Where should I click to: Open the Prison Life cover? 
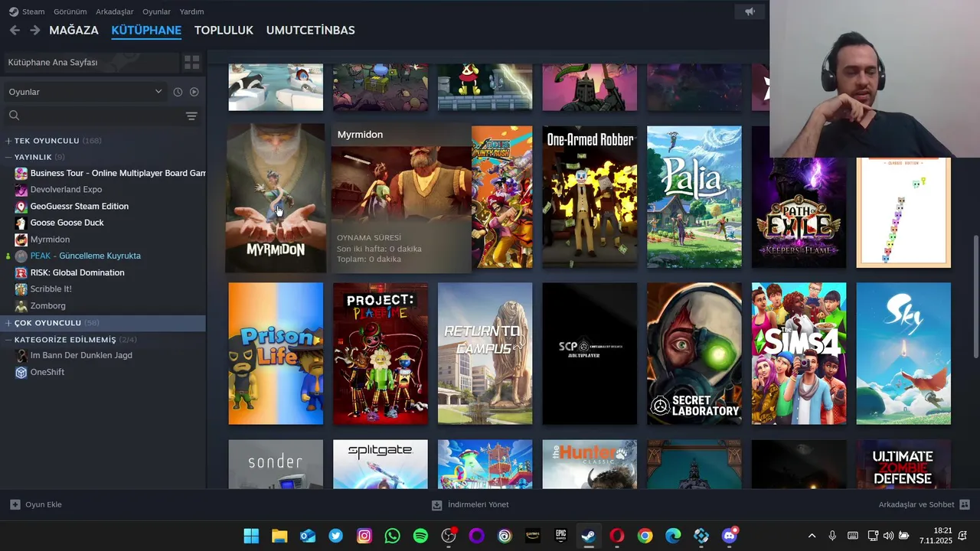tap(276, 354)
